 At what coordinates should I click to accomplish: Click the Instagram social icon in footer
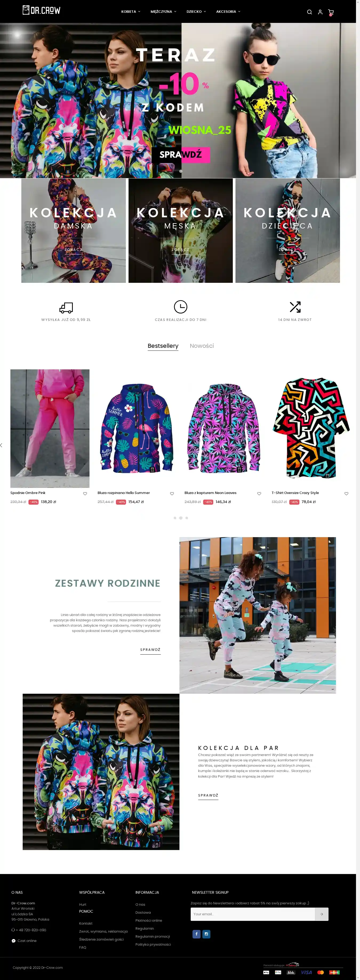coord(206,934)
